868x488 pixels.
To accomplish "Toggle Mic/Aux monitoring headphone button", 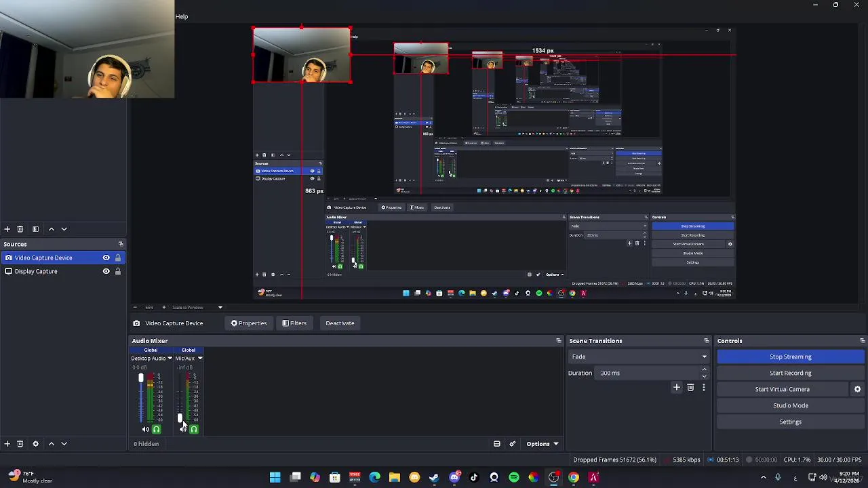I will [x=194, y=429].
